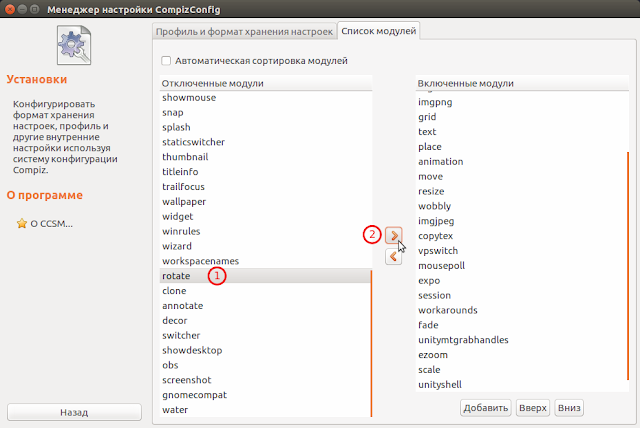The image size is (640, 428).
Task: Select splash in disabled modules
Action: coord(265,127)
